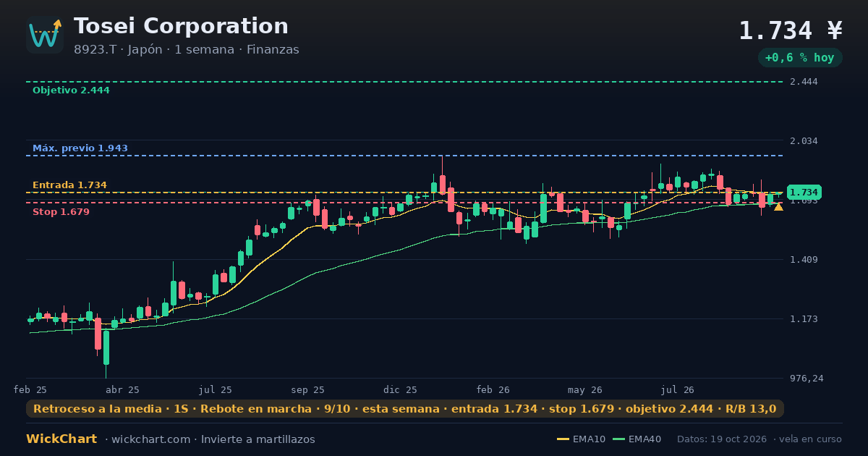Screen dimensions: 868x456
Task: Select the 'Stop 1.679' stop line label
Action: tap(61, 212)
